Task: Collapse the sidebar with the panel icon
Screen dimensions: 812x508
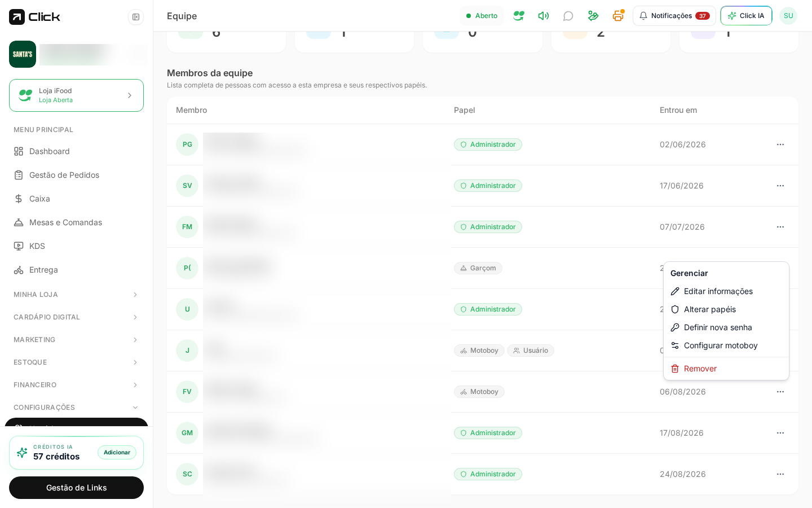Action: click(x=136, y=17)
